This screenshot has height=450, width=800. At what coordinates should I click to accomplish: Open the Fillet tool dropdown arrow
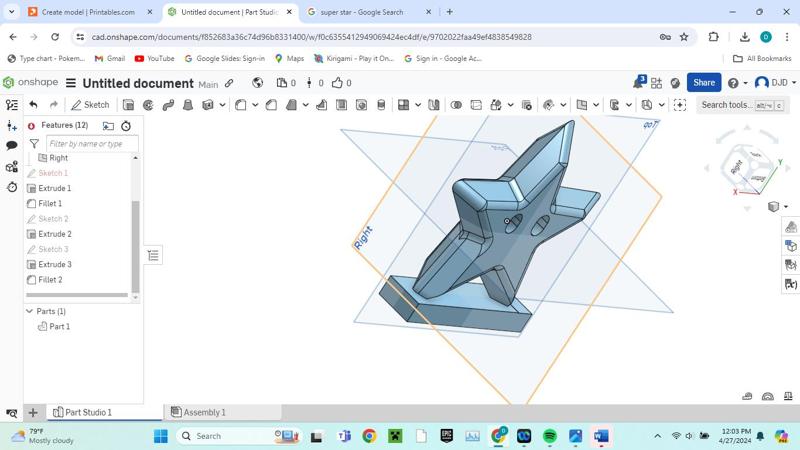point(255,105)
